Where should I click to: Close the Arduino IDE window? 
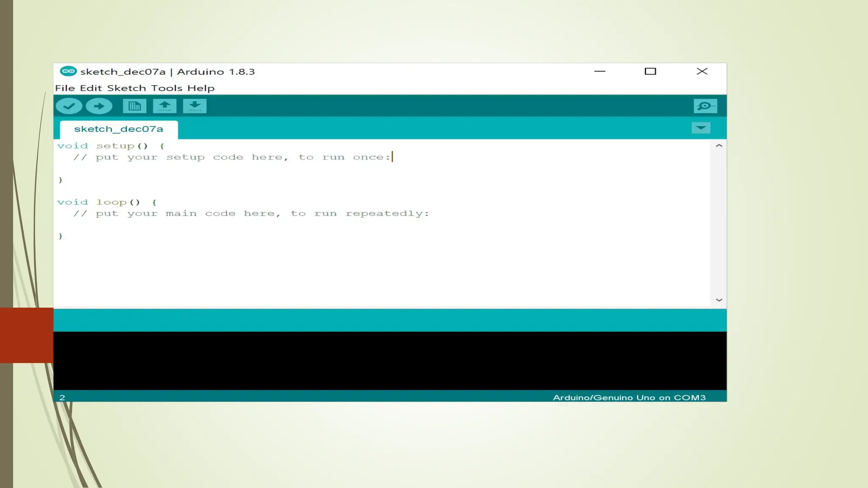(702, 71)
